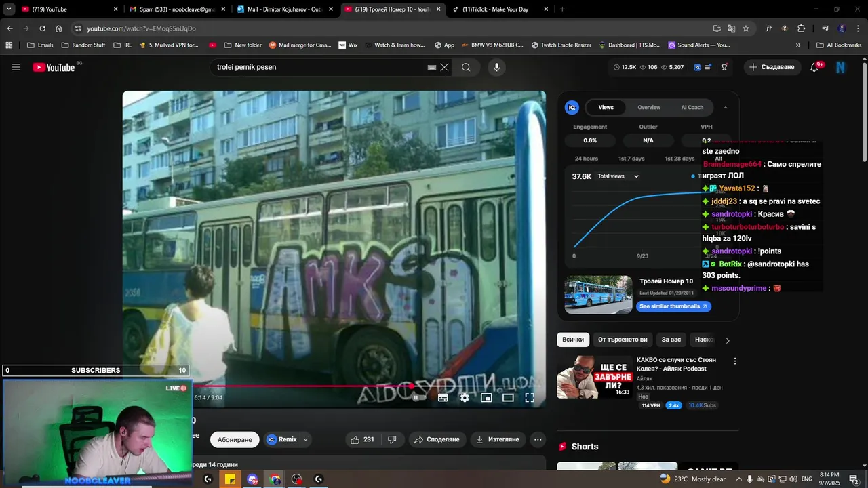Expand hidden bookmarks with double chevron
The width and height of the screenshot is (868, 488).
[798, 45]
